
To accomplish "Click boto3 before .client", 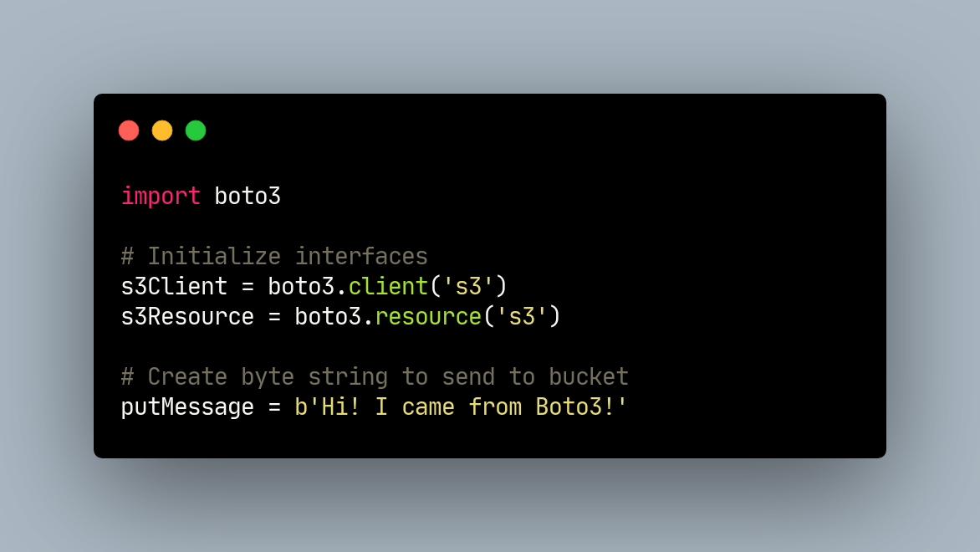I will [301, 287].
